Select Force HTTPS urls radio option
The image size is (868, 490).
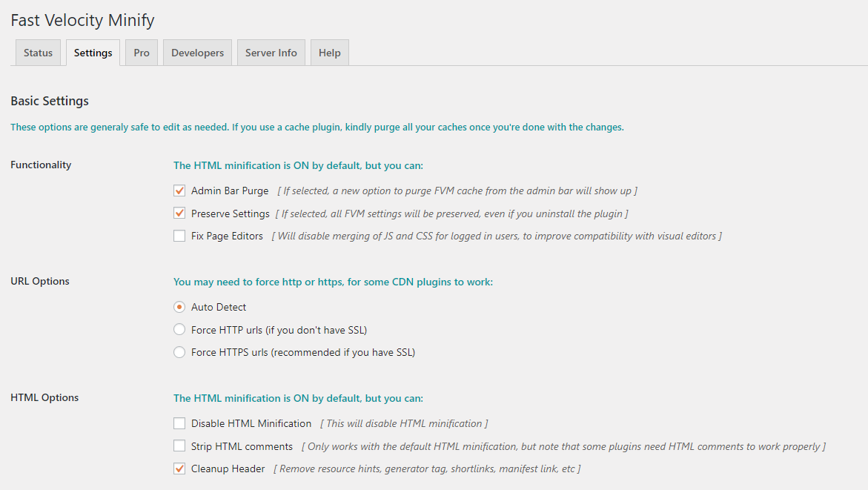[179, 352]
